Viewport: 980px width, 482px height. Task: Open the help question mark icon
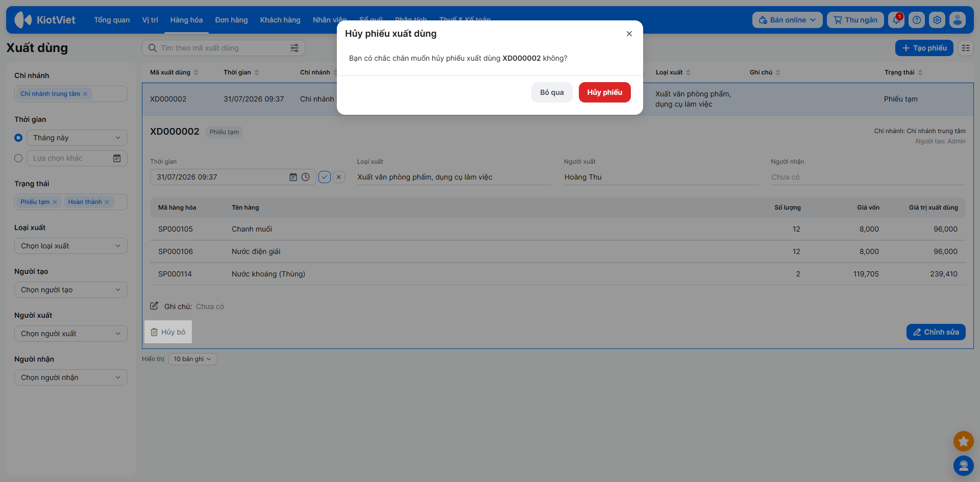917,20
